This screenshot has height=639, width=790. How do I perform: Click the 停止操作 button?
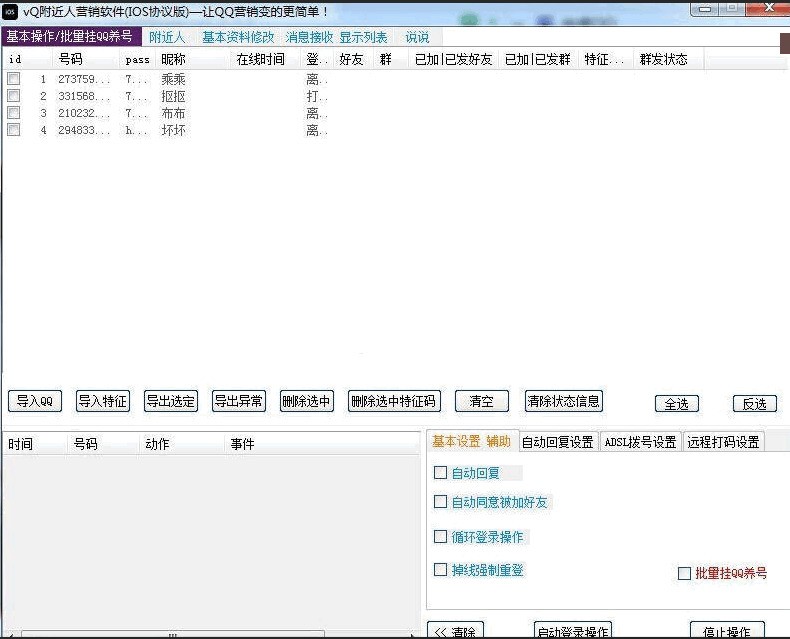click(x=727, y=630)
